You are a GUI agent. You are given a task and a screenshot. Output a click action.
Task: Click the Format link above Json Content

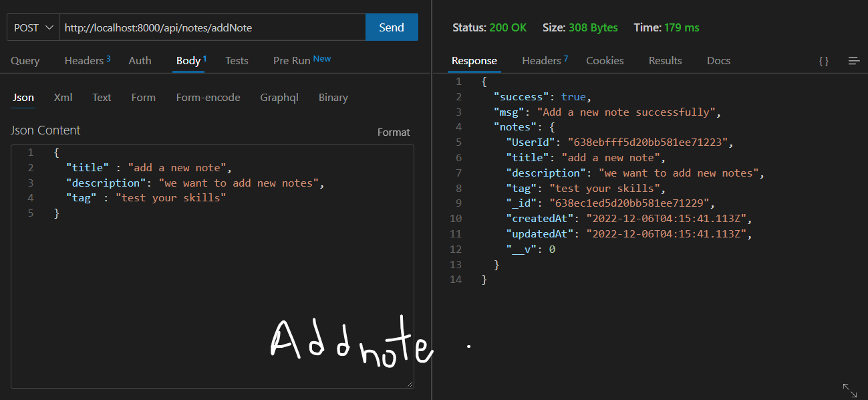pos(394,132)
